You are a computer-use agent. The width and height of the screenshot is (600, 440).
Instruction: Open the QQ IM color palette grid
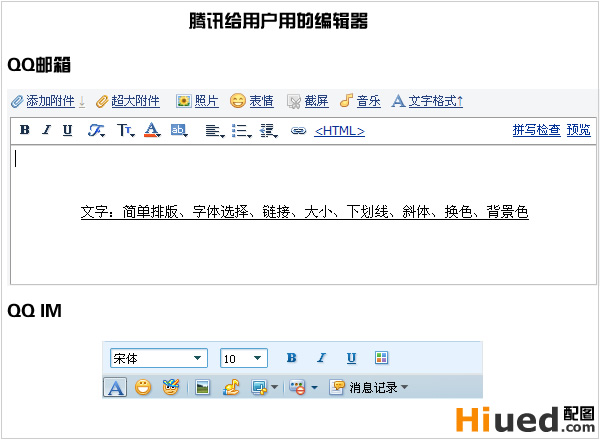tap(381, 358)
